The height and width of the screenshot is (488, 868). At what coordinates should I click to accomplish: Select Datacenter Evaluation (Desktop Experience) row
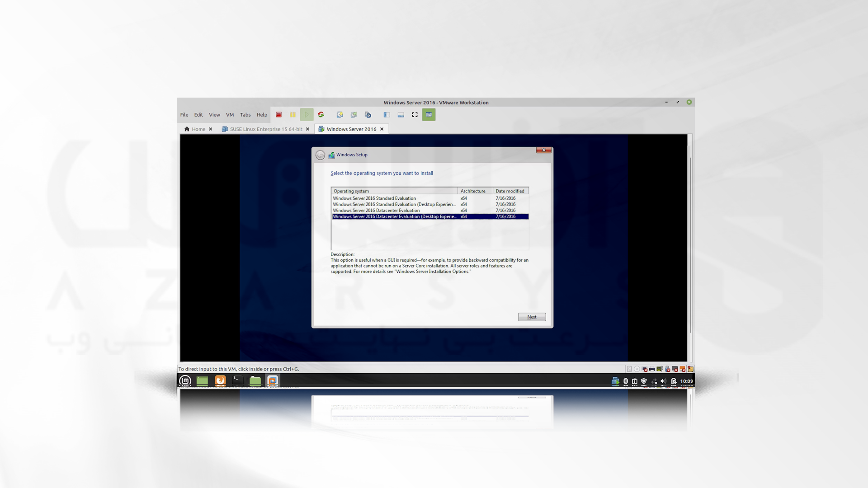coord(430,216)
